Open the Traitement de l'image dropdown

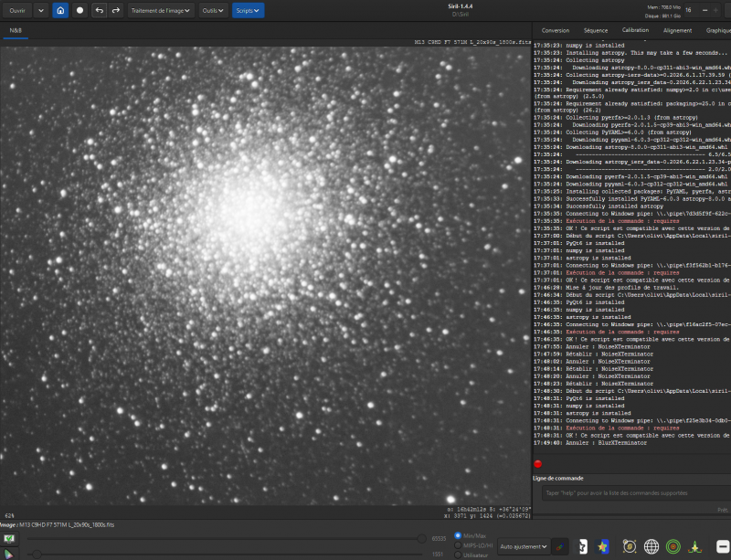click(161, 10)
